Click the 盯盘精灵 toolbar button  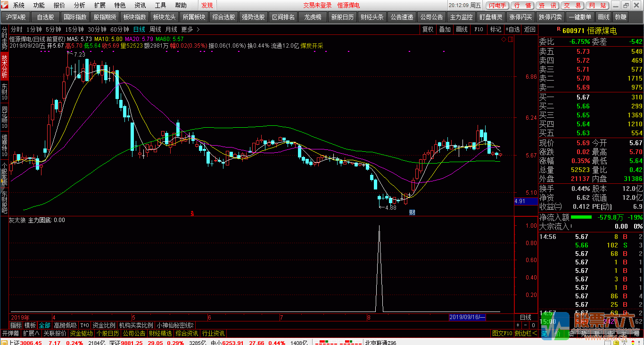(491, 17)
